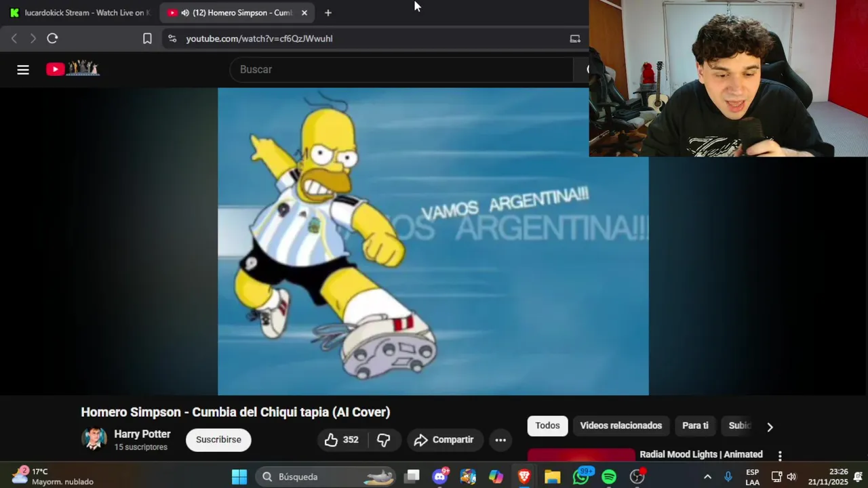Open the volume tray icon
Viewport: 868px width, 488px height.
(x=791, y=477)
